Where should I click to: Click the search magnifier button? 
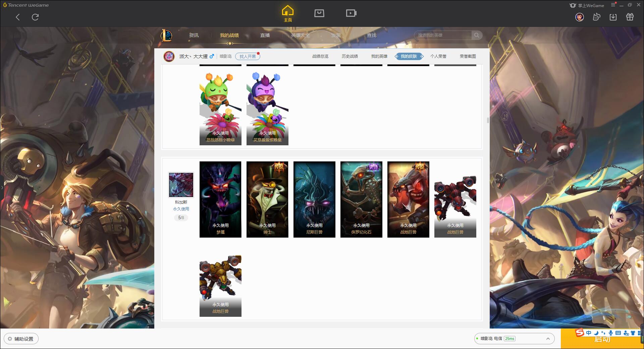[477, 35]
